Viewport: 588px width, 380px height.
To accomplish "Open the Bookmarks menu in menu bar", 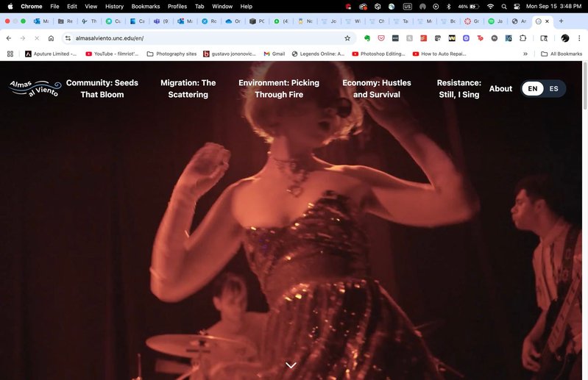I will coord(145,6).
